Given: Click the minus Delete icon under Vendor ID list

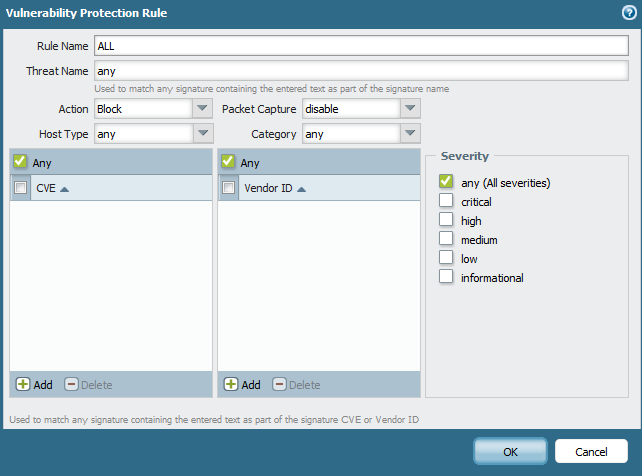Looking at the screenshot, I should [x=279, y=384].
